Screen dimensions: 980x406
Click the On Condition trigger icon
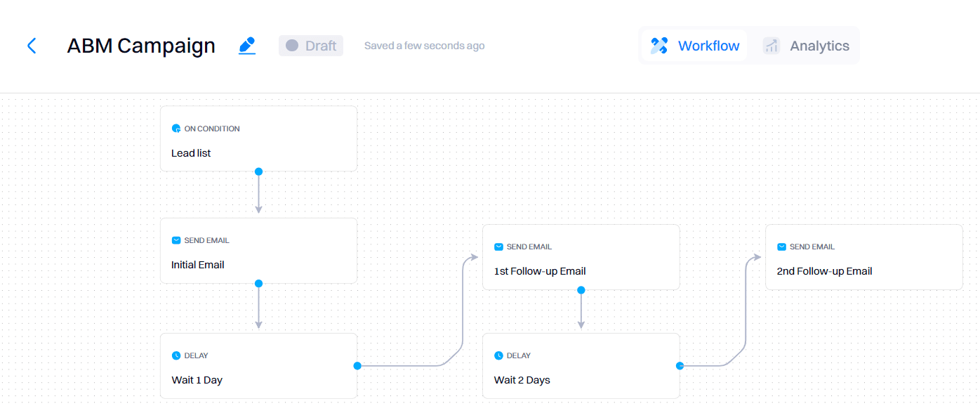click(x=176, y=129)
